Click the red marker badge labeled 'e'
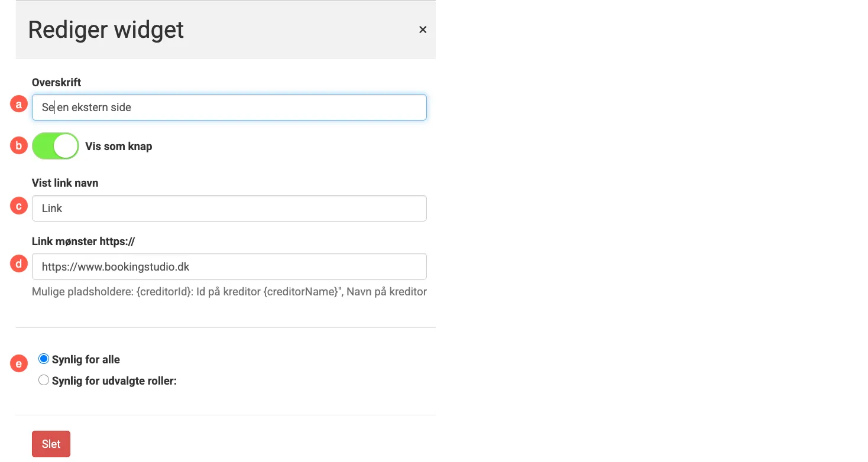The image size is (868, 462). [x=18, y=363]
